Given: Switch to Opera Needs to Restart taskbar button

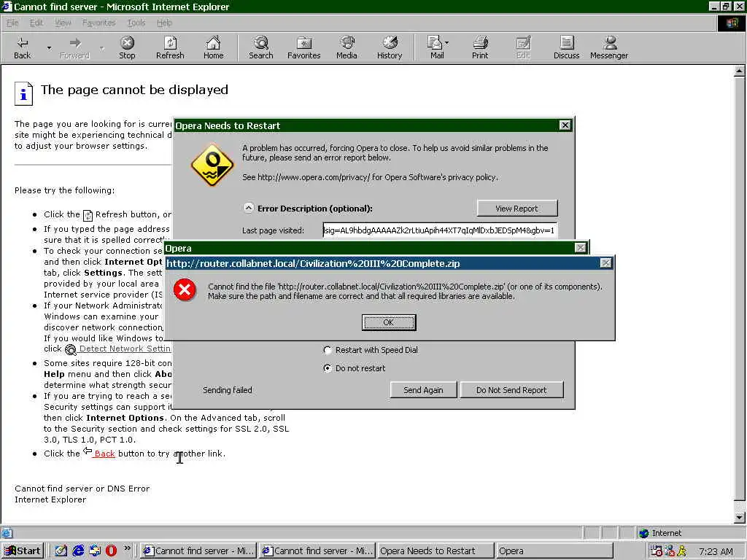Looking at the screenshot, I should tap(436, 551).
